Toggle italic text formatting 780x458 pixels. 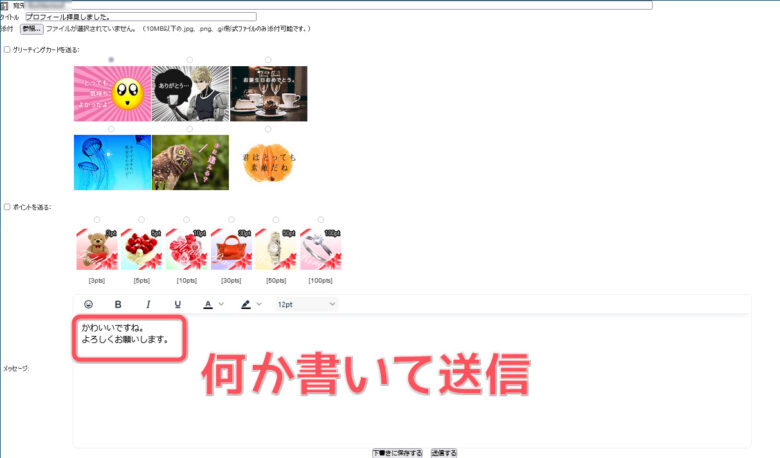click(x=148, y=304)
